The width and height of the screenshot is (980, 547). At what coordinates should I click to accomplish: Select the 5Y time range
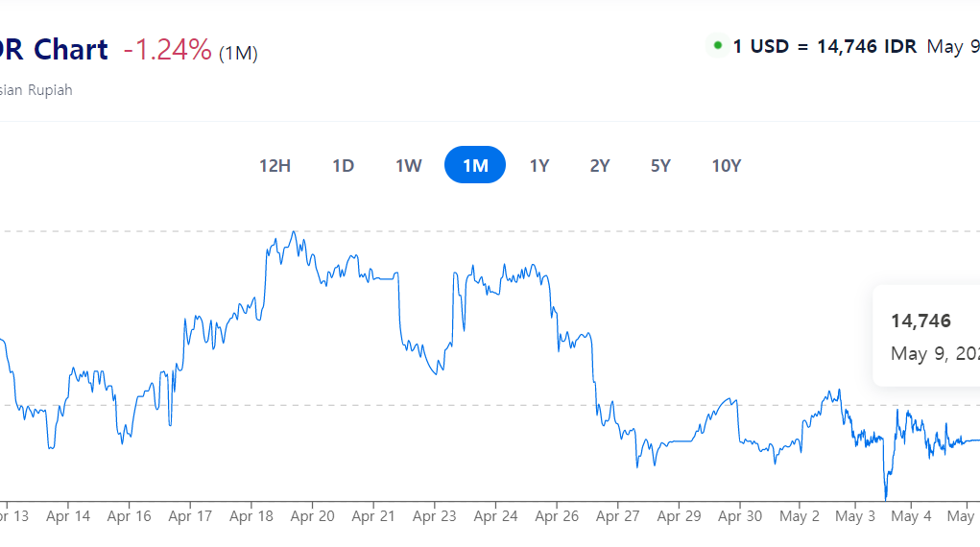660,165
